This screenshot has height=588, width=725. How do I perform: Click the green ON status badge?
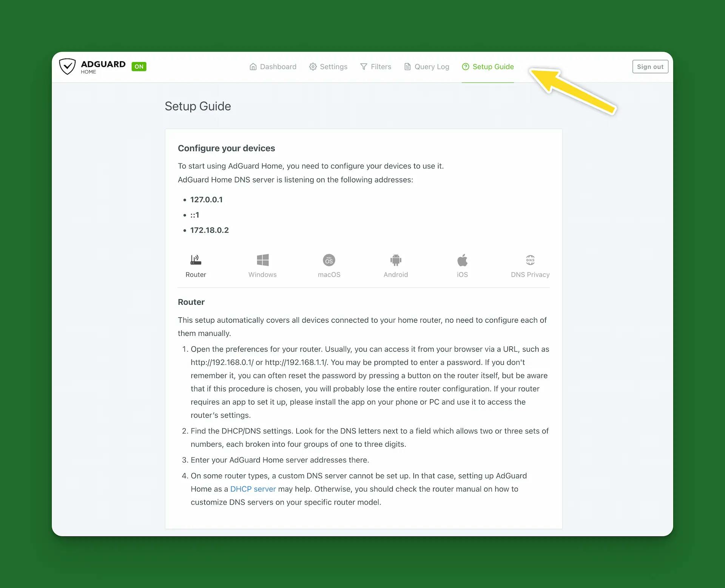139,66
